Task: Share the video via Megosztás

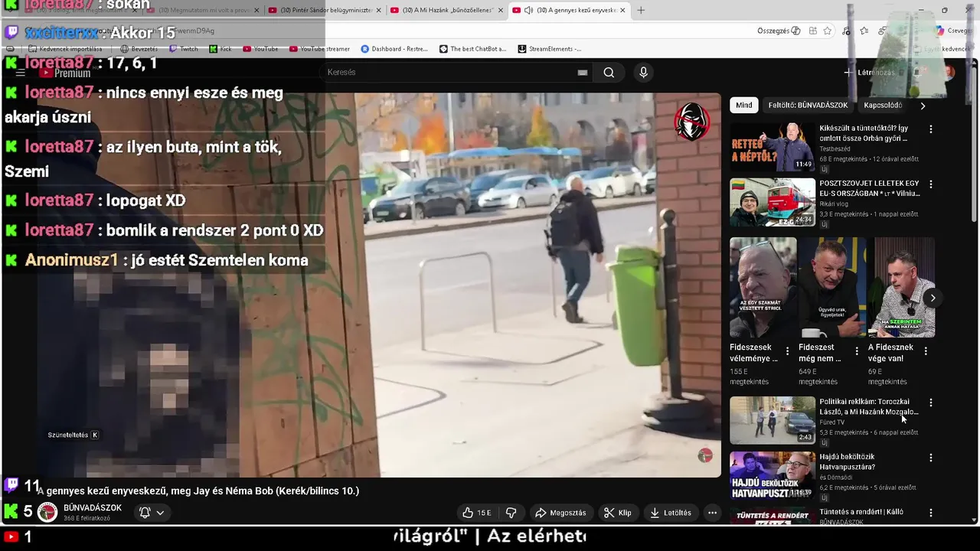Action: (560, 513)
